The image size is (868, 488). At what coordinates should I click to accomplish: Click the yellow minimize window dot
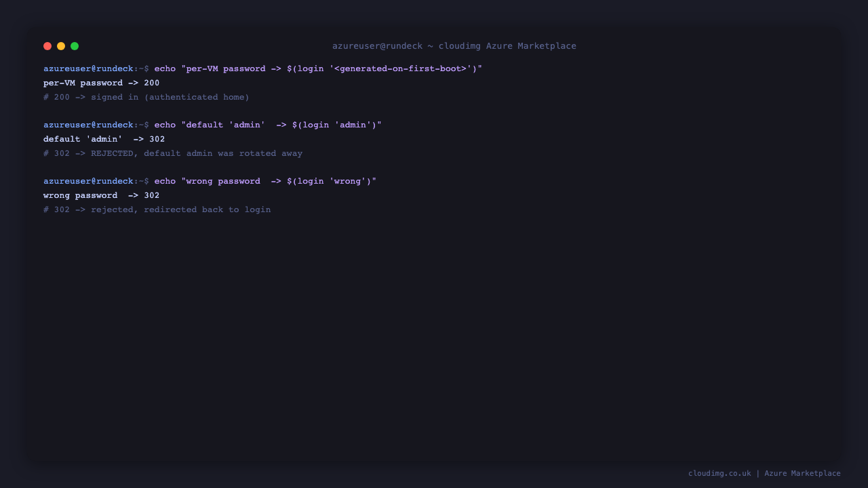click(x=61, y=46)
